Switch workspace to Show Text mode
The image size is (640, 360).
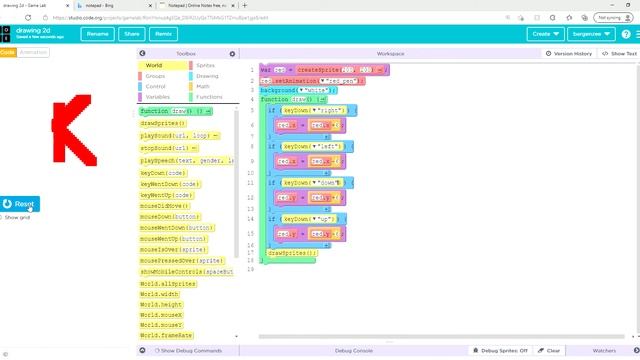tap(619, 53)
